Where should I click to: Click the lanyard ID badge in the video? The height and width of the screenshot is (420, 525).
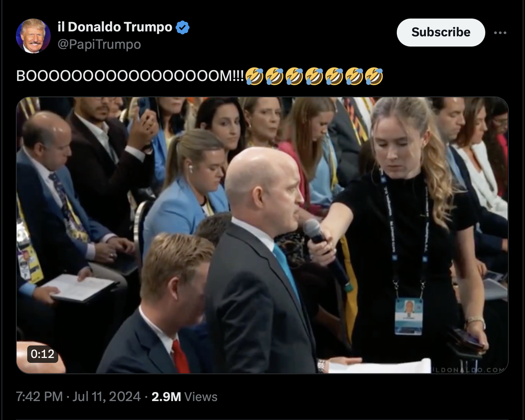pyautogui.click(x=409, y=316)
